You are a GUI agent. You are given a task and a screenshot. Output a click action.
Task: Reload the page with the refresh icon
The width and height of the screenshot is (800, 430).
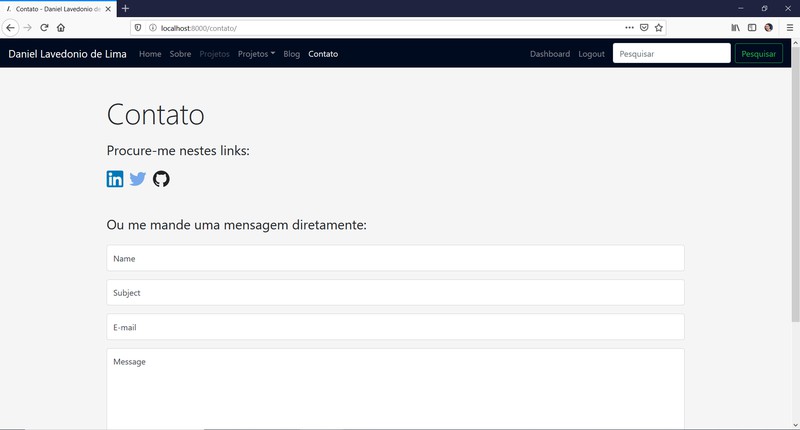coord(44,28)
